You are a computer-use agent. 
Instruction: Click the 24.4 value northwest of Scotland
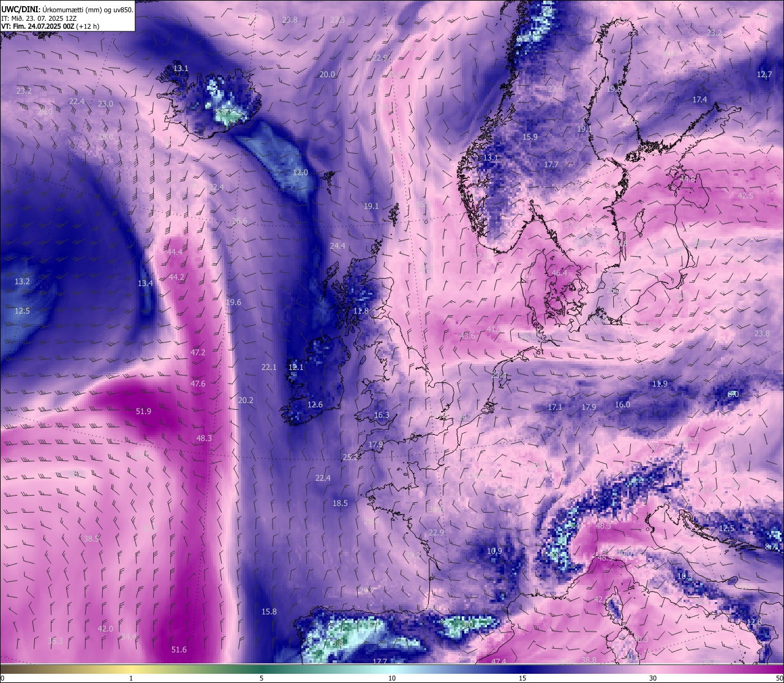pos(337,246)
